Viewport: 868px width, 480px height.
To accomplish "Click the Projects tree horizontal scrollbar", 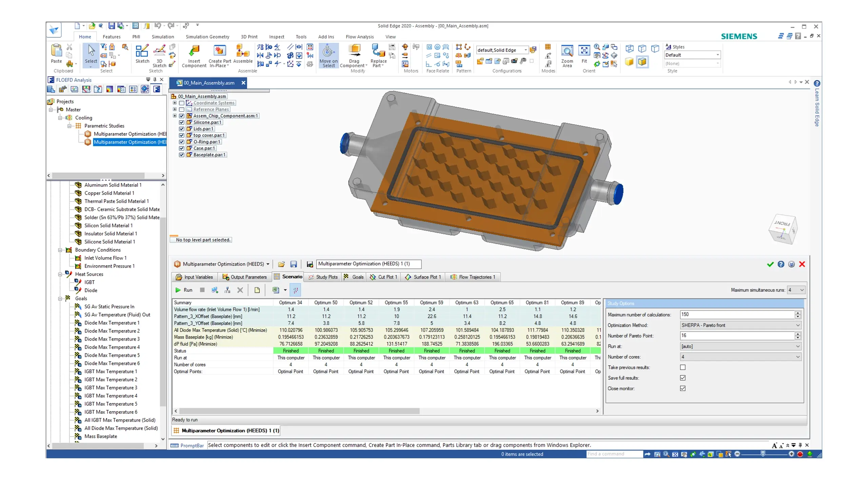I will coord(98,176).
